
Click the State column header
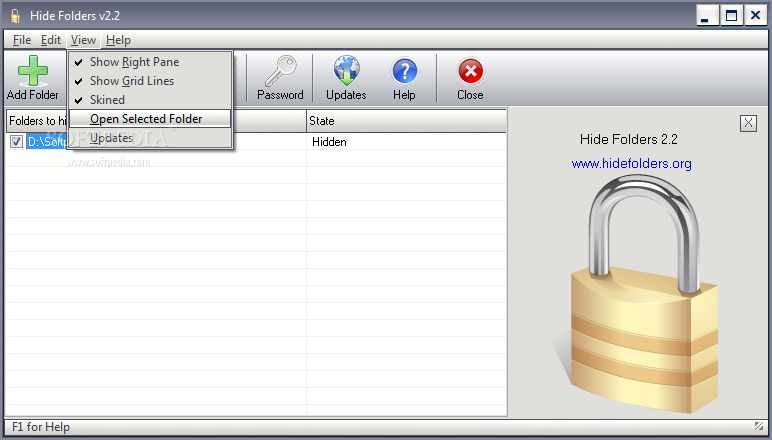[406, 121]
